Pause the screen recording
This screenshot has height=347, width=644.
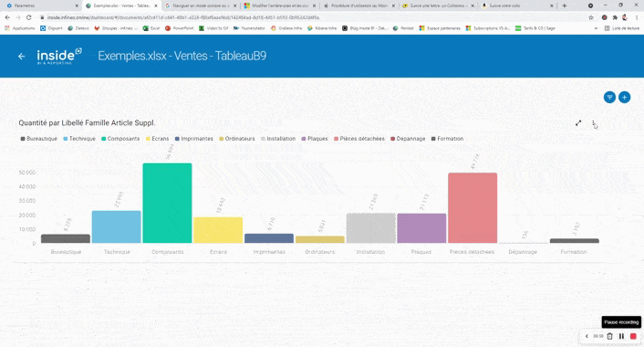point(621,336)
